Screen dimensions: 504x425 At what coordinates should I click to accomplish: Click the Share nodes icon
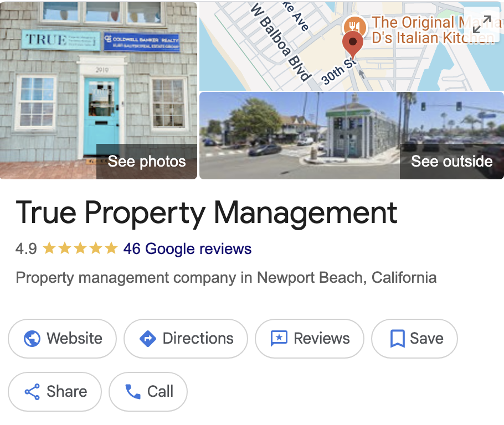pyautogui.click(x=32, y=392)
